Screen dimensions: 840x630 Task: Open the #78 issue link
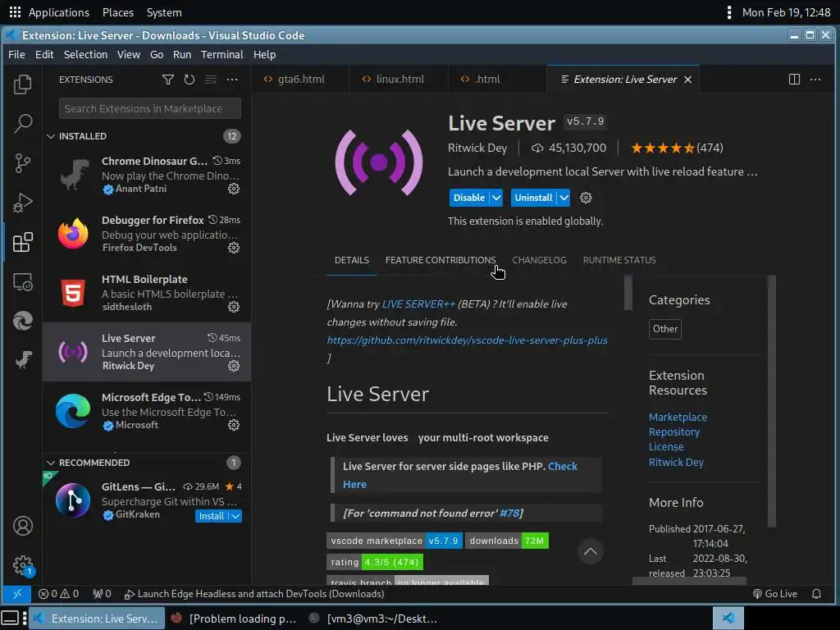click(509, 514)
